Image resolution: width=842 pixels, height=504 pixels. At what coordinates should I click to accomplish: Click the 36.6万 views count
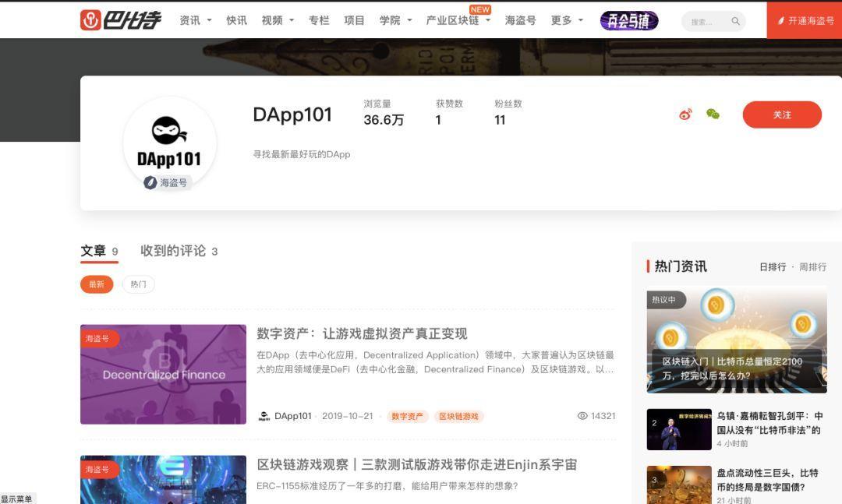[384, 120]
